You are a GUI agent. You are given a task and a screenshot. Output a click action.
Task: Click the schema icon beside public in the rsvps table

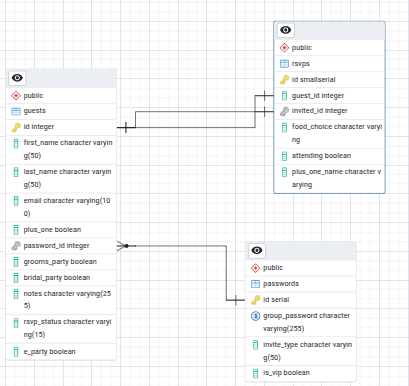pos(284,48)
